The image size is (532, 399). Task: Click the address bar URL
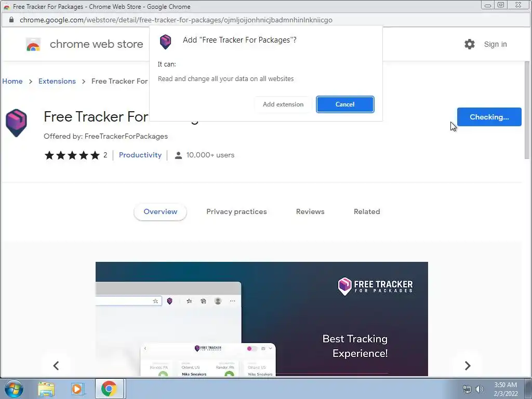(176, 20)
